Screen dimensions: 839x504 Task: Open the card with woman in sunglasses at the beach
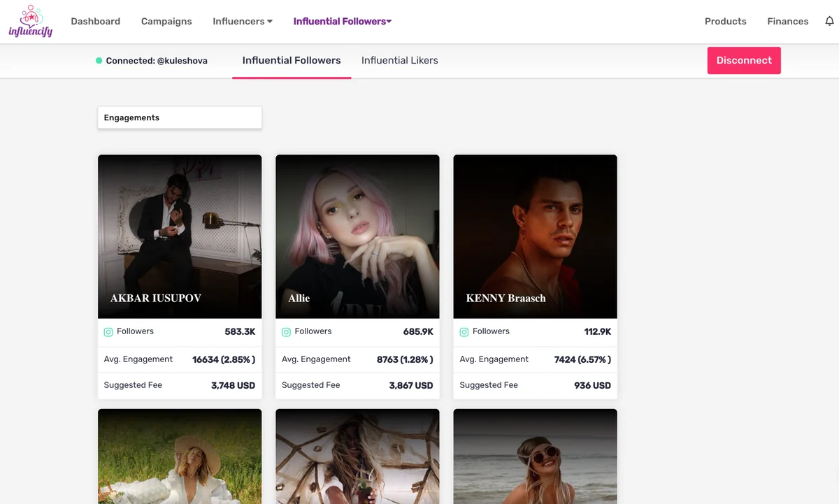[x=535, y=456]
